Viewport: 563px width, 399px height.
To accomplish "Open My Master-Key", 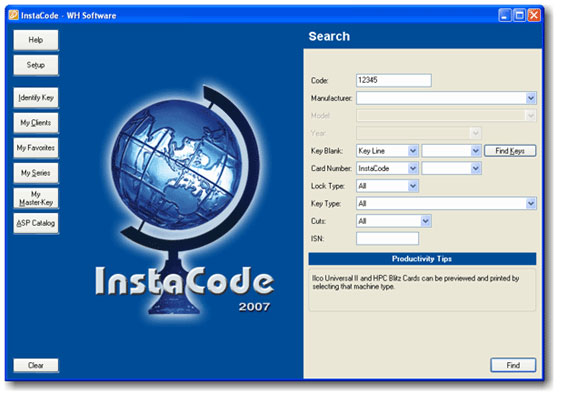I will coord(36,198).
